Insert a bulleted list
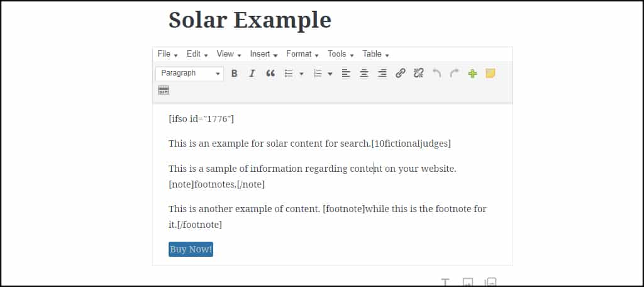The height and width of the screenshot is (287, 644). [289, 74]
